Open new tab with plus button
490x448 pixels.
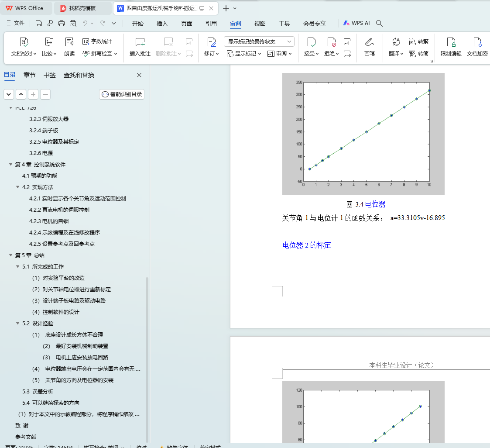226,8
